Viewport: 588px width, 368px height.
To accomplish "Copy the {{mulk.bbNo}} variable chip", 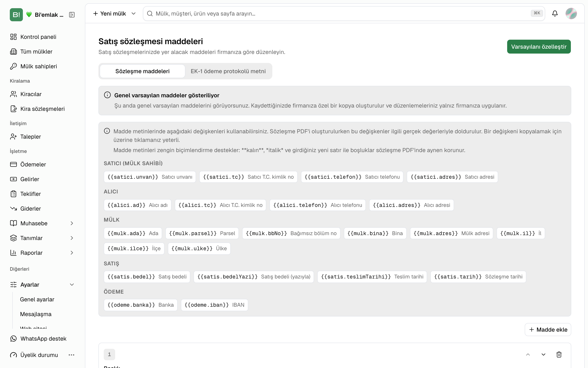I will (x=291, y=233).
